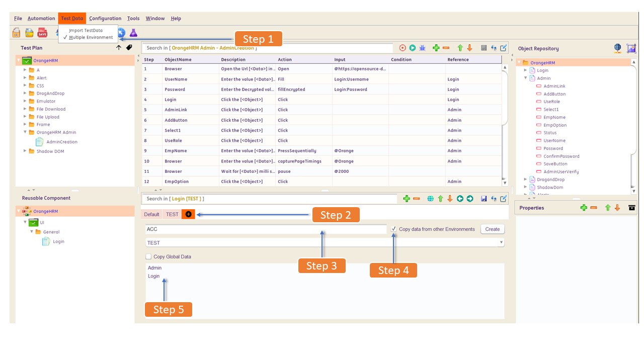Open the Tools menu

(133, 18)
